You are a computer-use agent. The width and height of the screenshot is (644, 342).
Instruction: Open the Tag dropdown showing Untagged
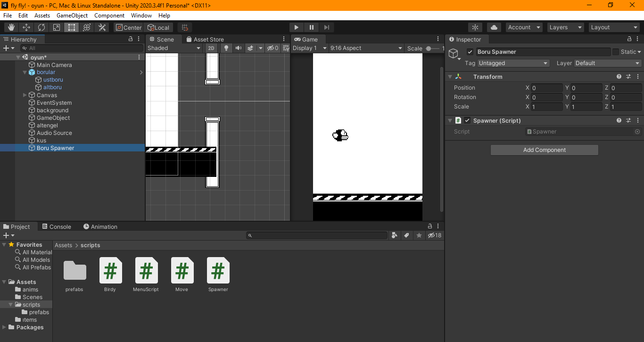click(513, 63)
